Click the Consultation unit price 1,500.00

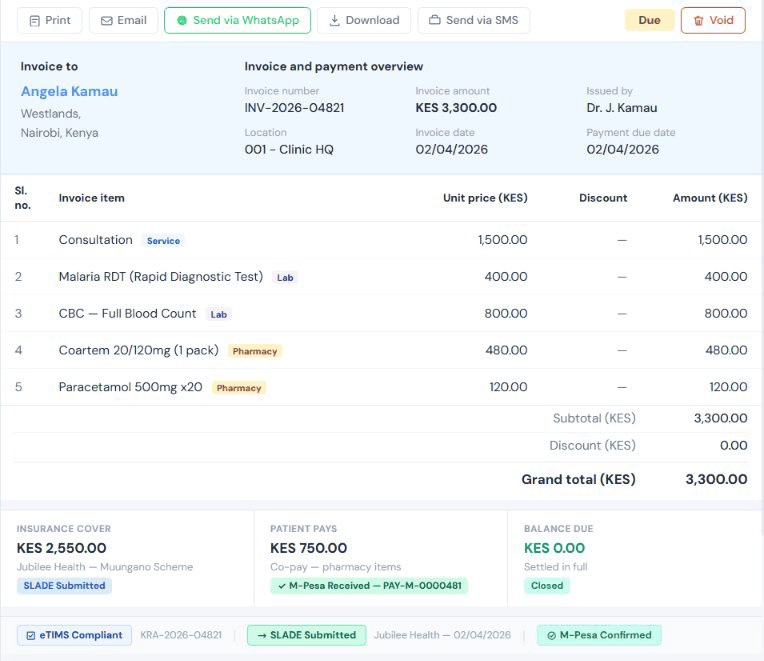(502, 240)
